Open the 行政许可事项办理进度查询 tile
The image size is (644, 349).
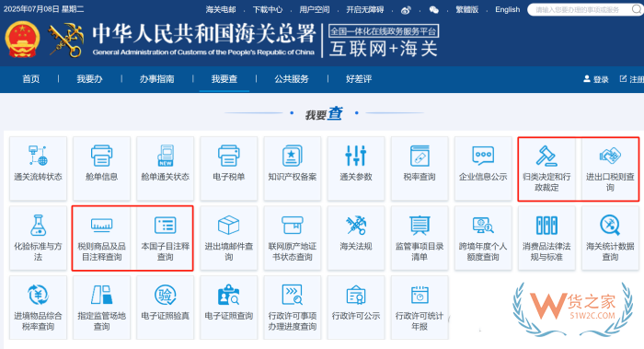click(x=293, y=308)
